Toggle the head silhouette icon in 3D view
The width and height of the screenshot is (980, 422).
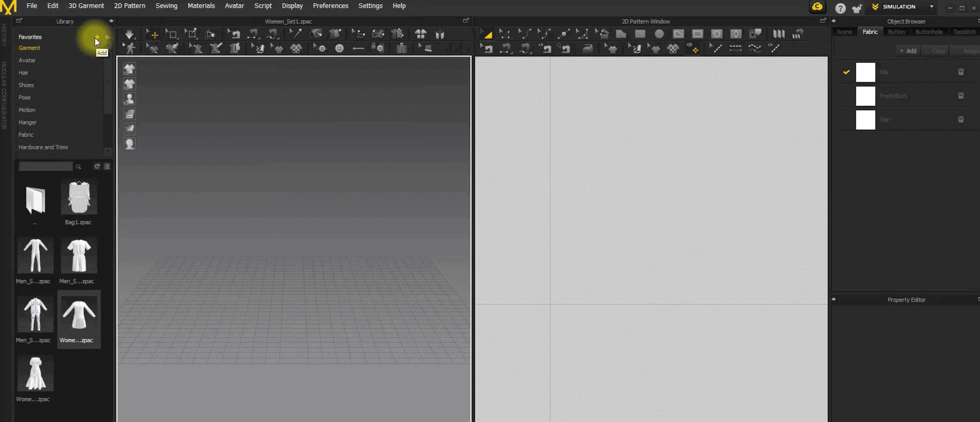point(129,144)
